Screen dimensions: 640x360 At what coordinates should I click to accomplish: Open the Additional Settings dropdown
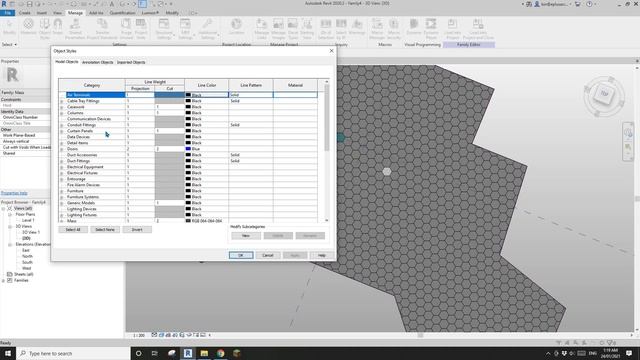[x=207, y=28]
